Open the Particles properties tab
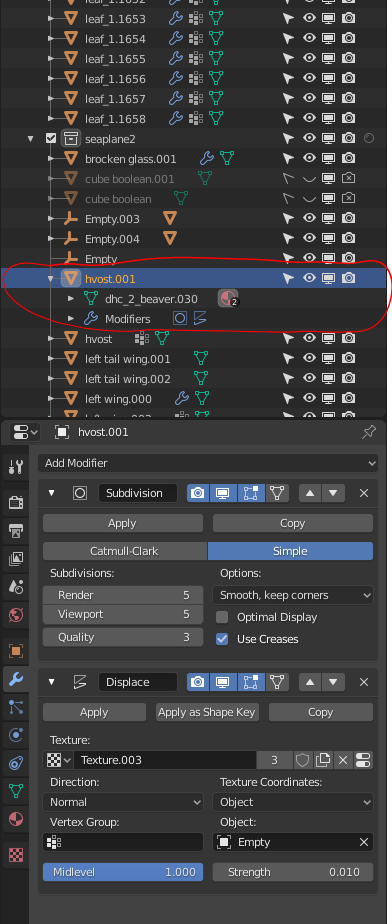The image size is (392, 924). point(15,707)
